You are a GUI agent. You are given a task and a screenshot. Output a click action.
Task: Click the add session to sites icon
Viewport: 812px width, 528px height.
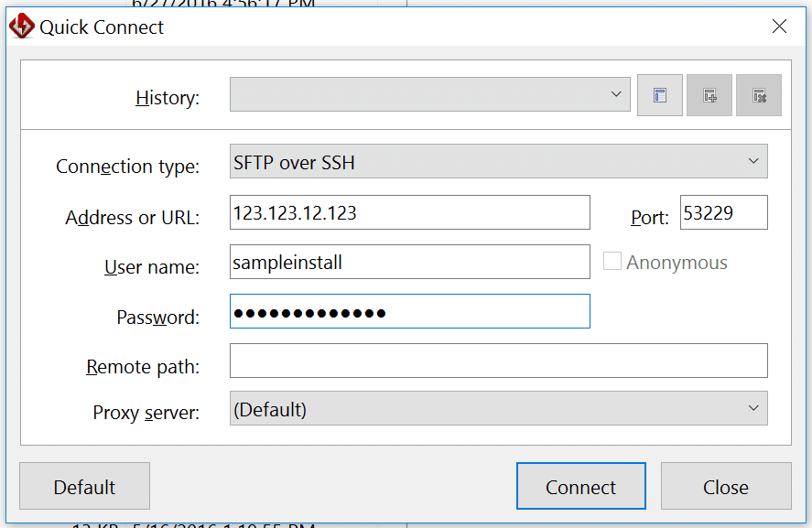pyautogui.click(x=709, y=94)
